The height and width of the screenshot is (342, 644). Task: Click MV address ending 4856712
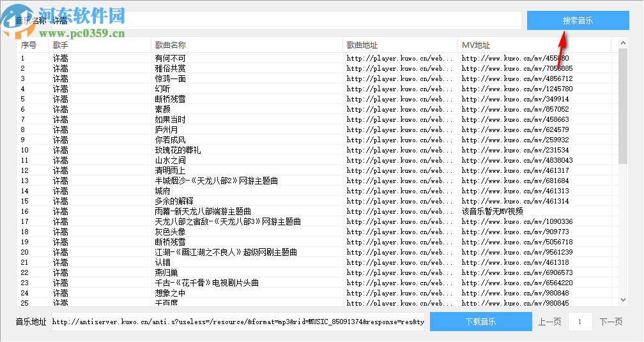[517, 78]
